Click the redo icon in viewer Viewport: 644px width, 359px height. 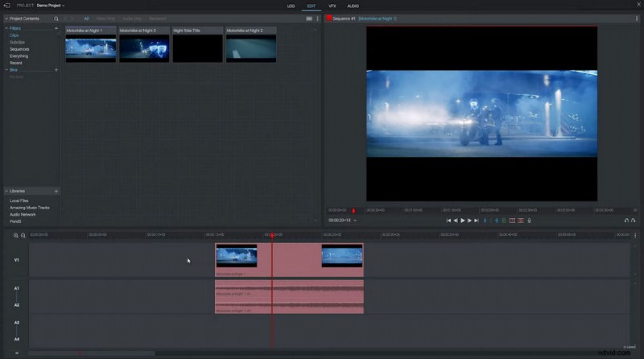[634, 221]
